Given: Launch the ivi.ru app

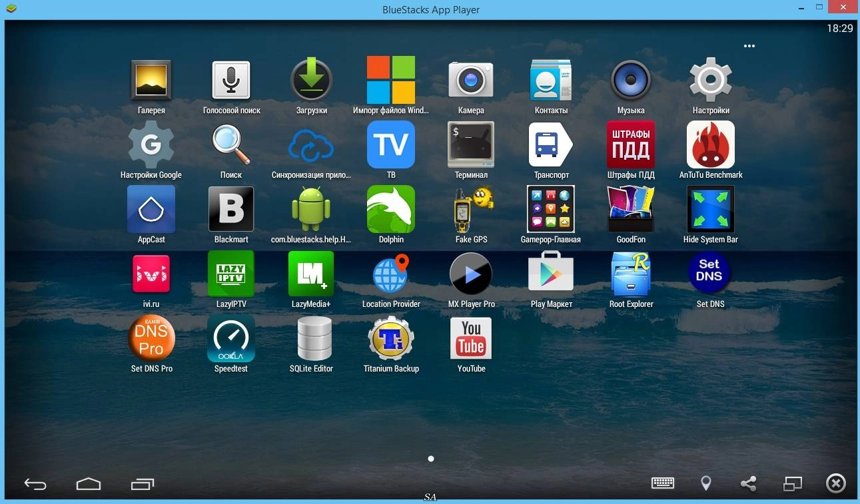Looking at the screenshot, I should (x=151, y=274).
